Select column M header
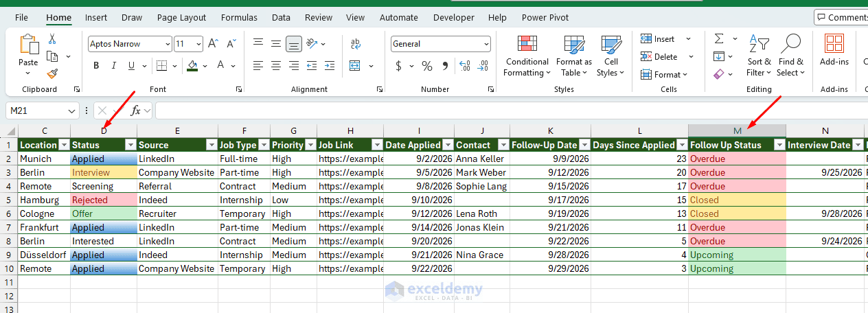This screenshot has height=313, width=868. click(x=738, y=131)
